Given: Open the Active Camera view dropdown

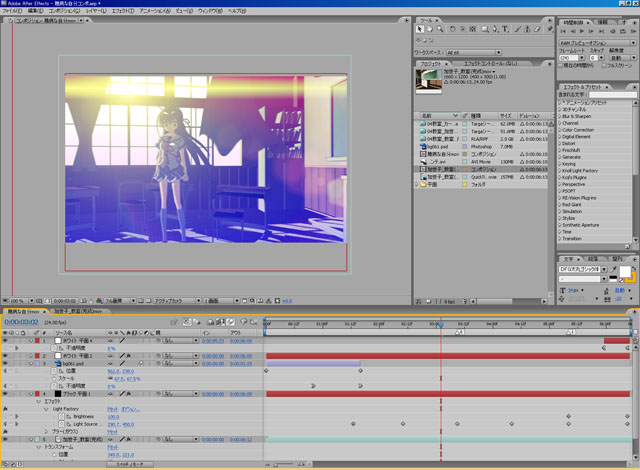Looking at the screenshot, I should [x=178, y=301].
